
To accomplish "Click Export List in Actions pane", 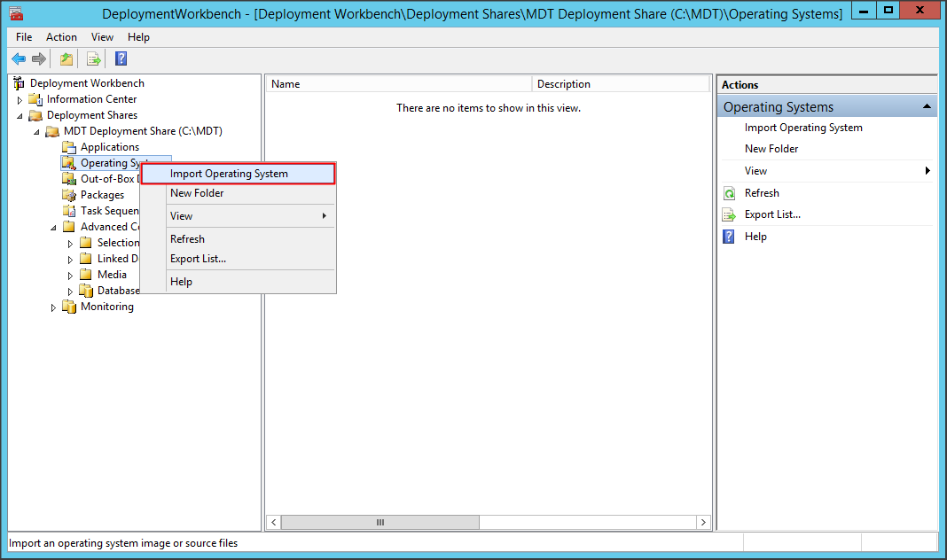I will (771, 214).
